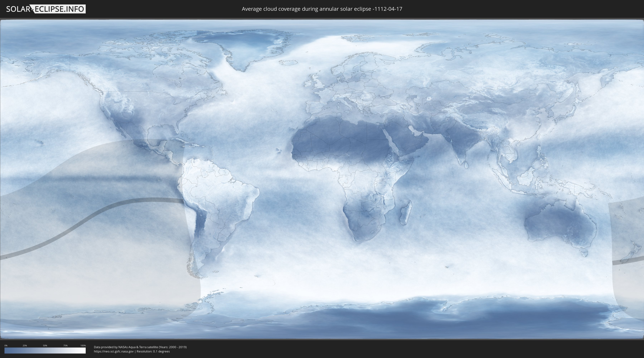Click the 25% legend label
This screenshot has height=358, width=644.
[25, 345]
